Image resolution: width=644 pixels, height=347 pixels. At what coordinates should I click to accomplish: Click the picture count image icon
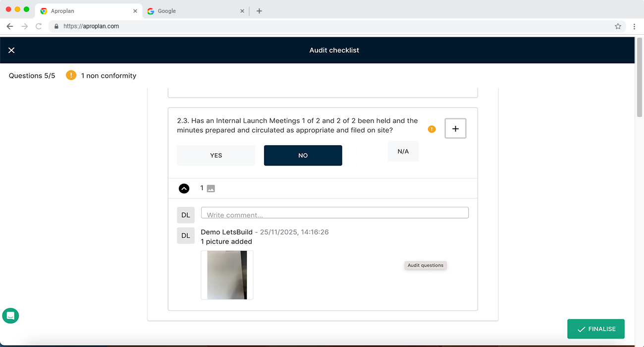[x=211, y=188]
